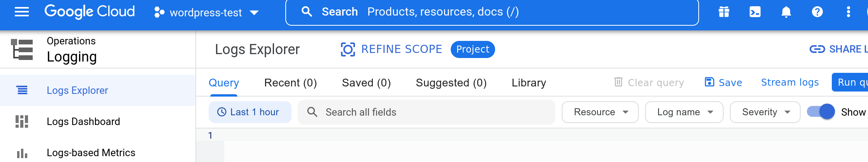The image size is (868, 162).
Task: Open the three-dot settings menu
Action: click(x=848, y=12)
